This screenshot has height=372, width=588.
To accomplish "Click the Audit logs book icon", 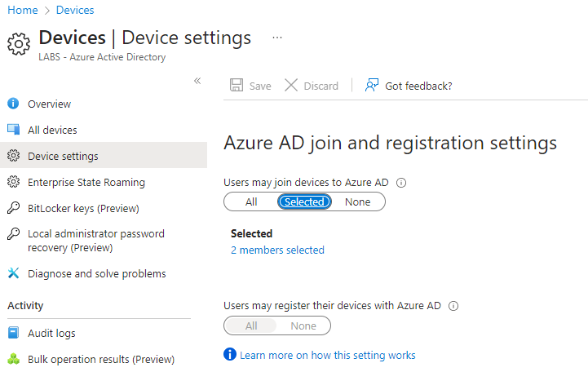I will point(13,332).
